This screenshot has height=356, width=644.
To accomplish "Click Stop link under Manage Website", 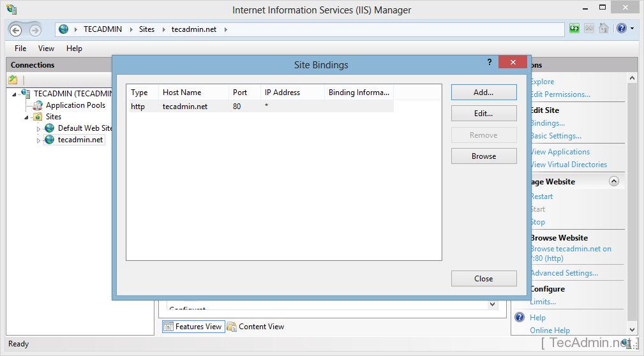I will pyautogui.click(x=537, y=222).
